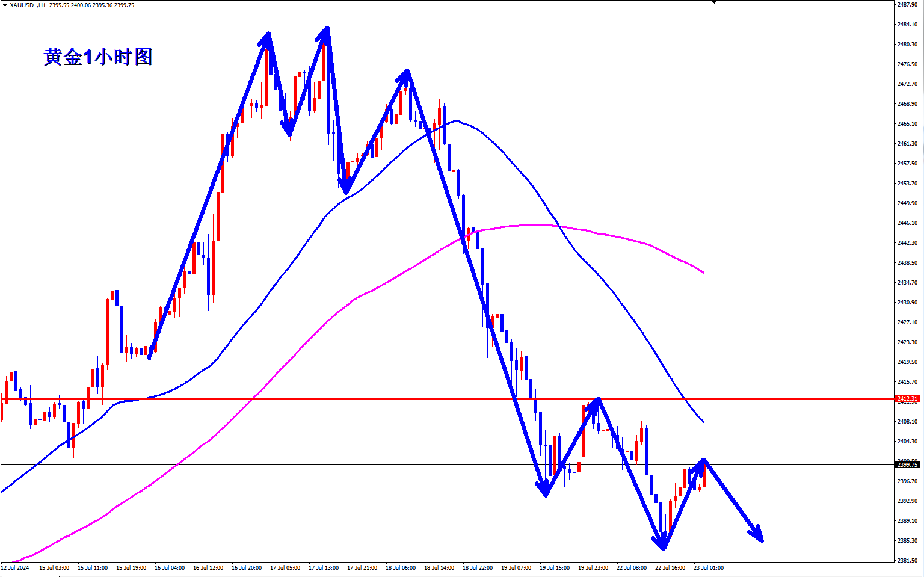
Task: Click the 22 Jul 16:00 time label
Action: coord(670,568)
